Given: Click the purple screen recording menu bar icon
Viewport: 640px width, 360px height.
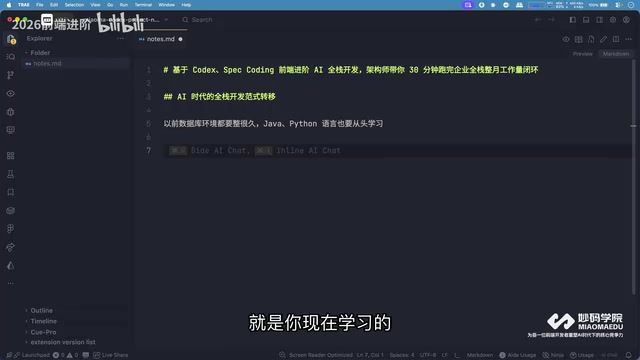Looking at the screenshot, I should coord(468,5).
